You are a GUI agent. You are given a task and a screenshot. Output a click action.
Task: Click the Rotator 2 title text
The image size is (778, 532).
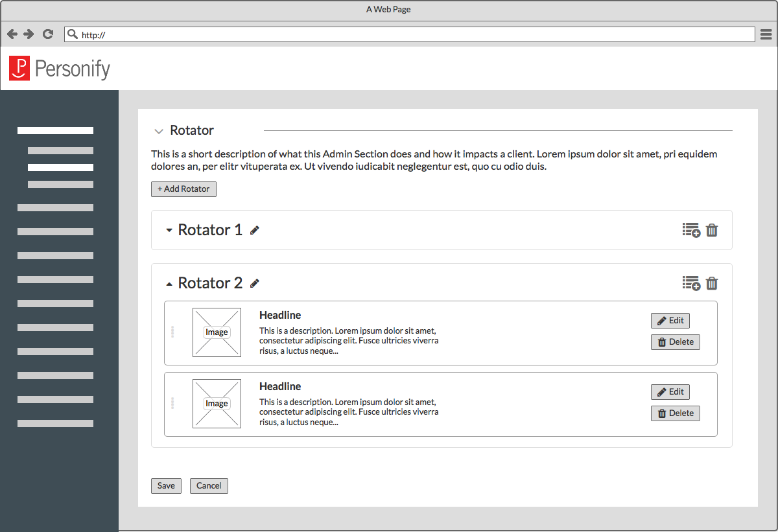(210, 283)
